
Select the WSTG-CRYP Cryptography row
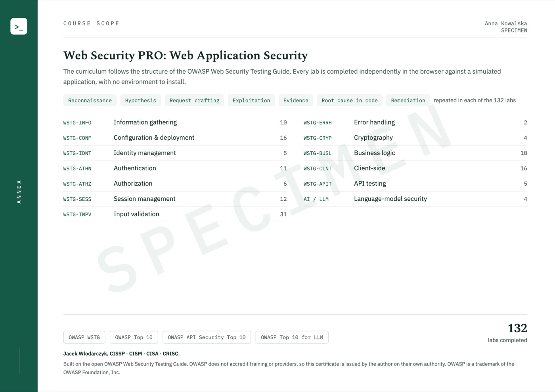click(415, 138)
